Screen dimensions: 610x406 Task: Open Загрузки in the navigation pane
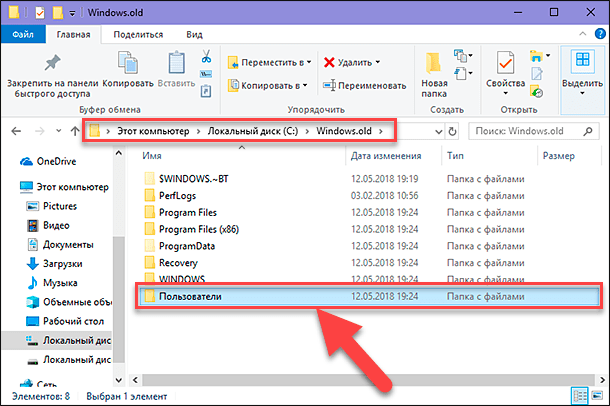[x=54, y=264]
